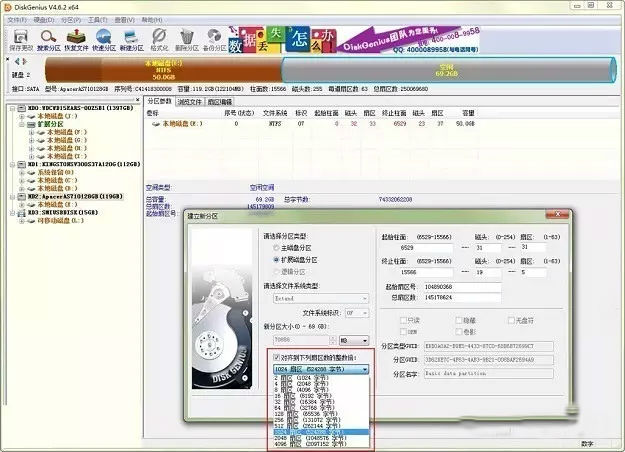The width and height of the screenshot is (625, 452).
Task: Select 可移动磁盘 removable disk in tree
Action: (61, 220)
